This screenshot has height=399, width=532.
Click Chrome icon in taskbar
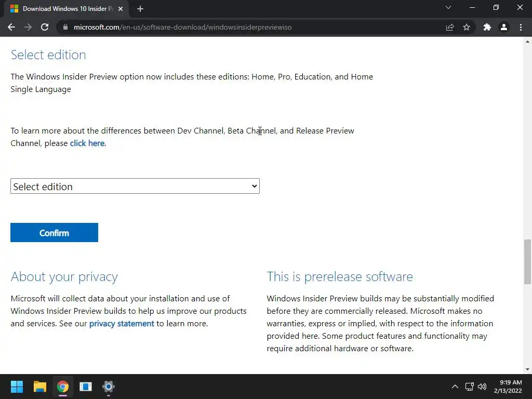coord(63,387)
